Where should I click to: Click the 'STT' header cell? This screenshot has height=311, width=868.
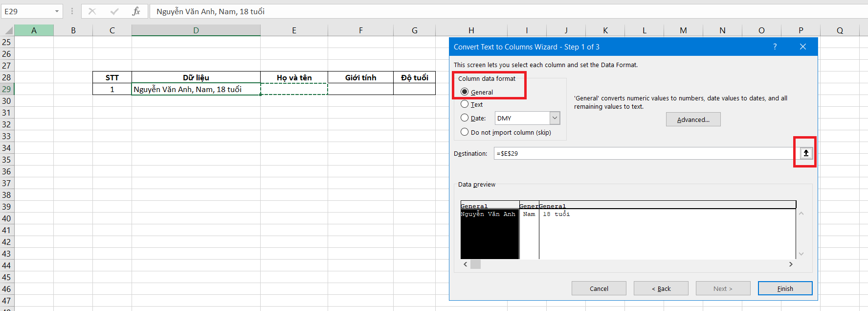(x=112, y=77)
